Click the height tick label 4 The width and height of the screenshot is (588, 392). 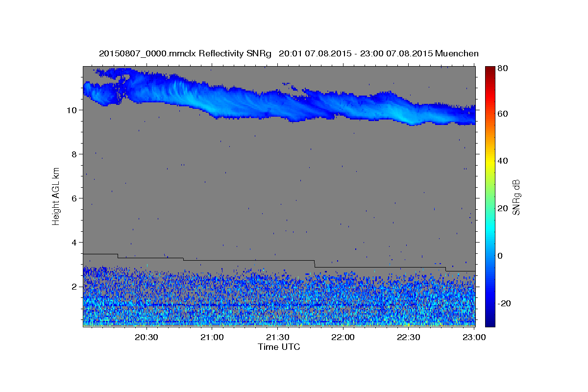(x=74, y=242)
